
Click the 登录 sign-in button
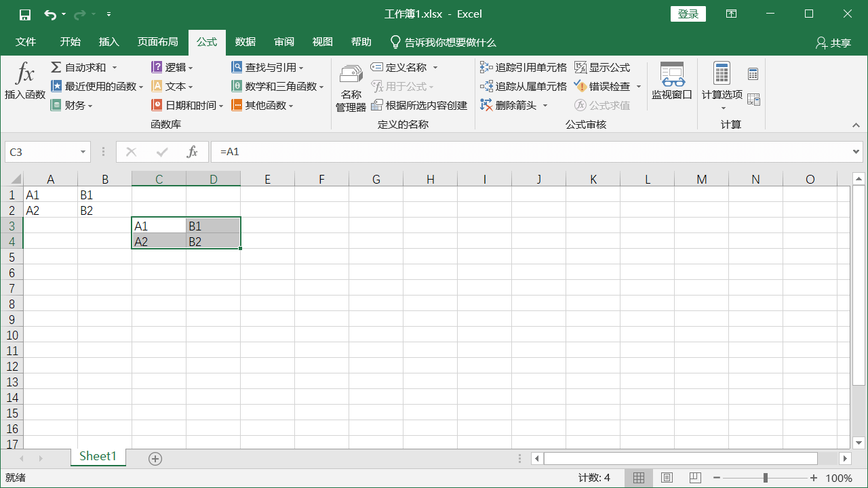(688, 14)
